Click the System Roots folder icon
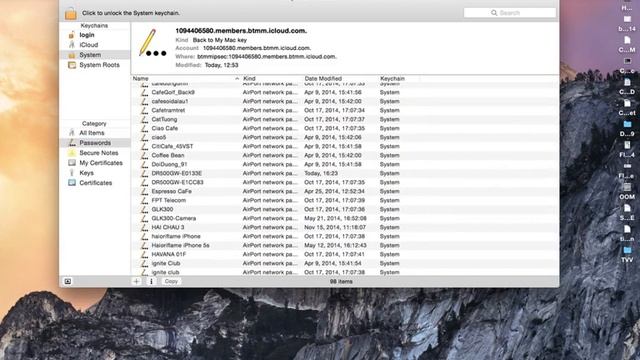This screenshot has width=640, height=360. pyautogui.click(x=72, y=65)
